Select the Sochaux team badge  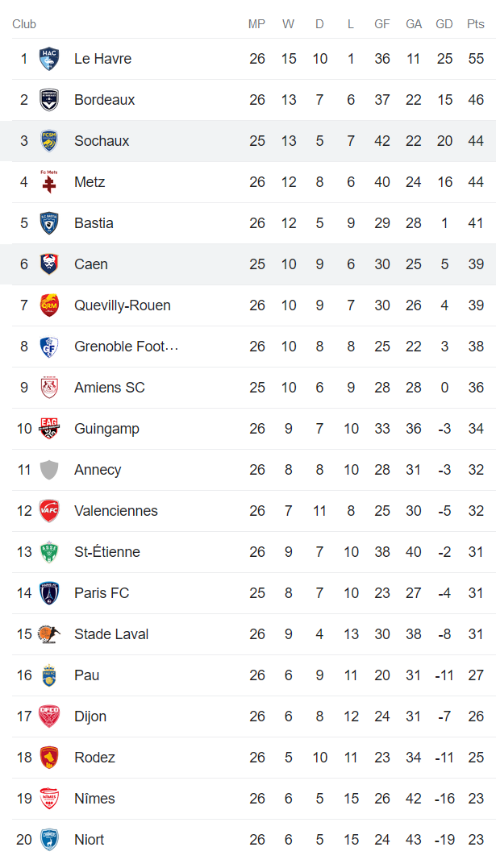click(49, 141)
